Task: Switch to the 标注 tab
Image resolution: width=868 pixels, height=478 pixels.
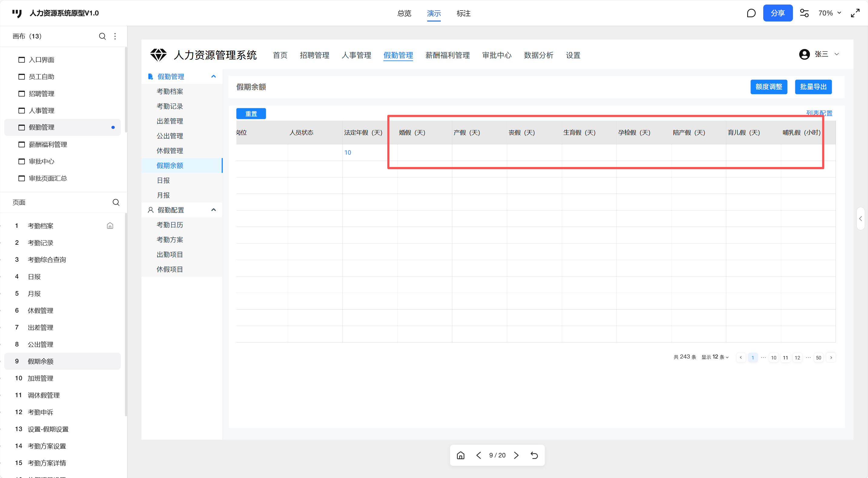Action: pyautogui.click(x=463, y=14)
